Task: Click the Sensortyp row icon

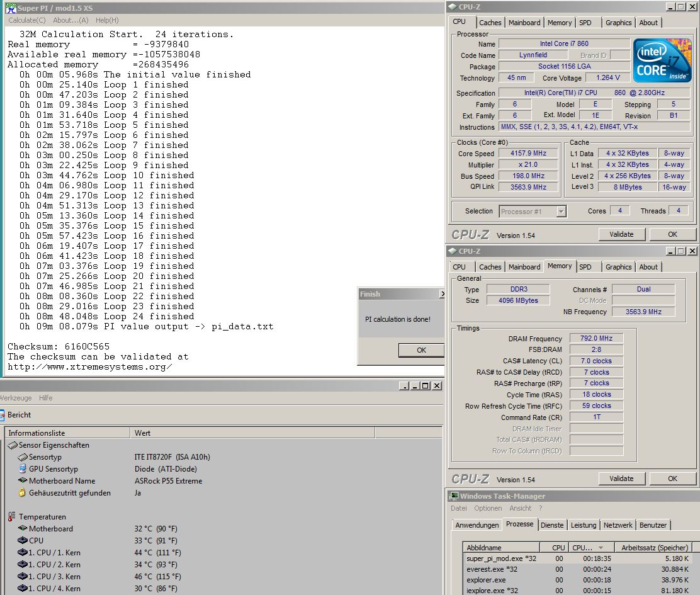Action: click(x=22, y=457)
